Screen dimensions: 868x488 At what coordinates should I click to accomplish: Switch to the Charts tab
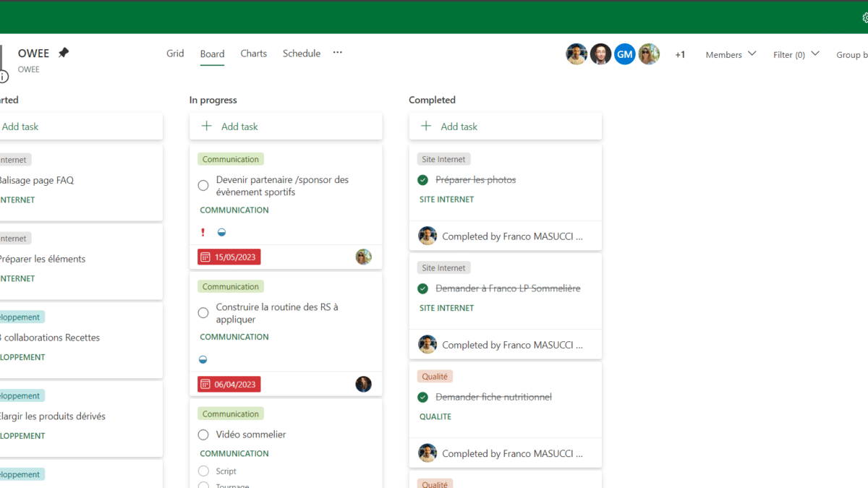coord(253,53)
